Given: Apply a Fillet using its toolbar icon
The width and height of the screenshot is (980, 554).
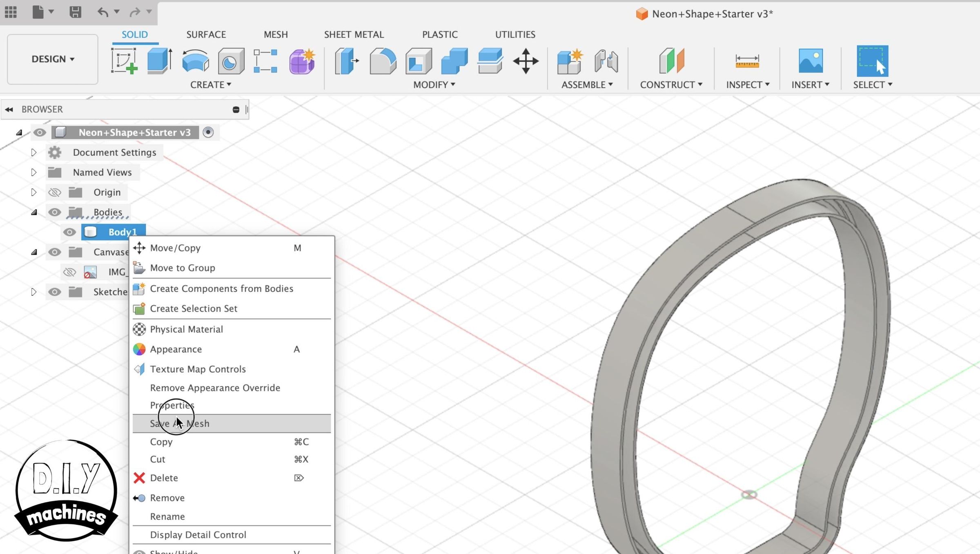Looking at the screenshot, I should (x=383, y=61).
